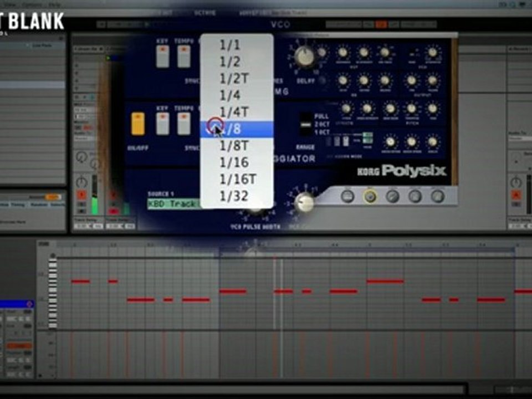Select the first top-row note at clip start
Viewport: 532px width, 399px height.
81,282
